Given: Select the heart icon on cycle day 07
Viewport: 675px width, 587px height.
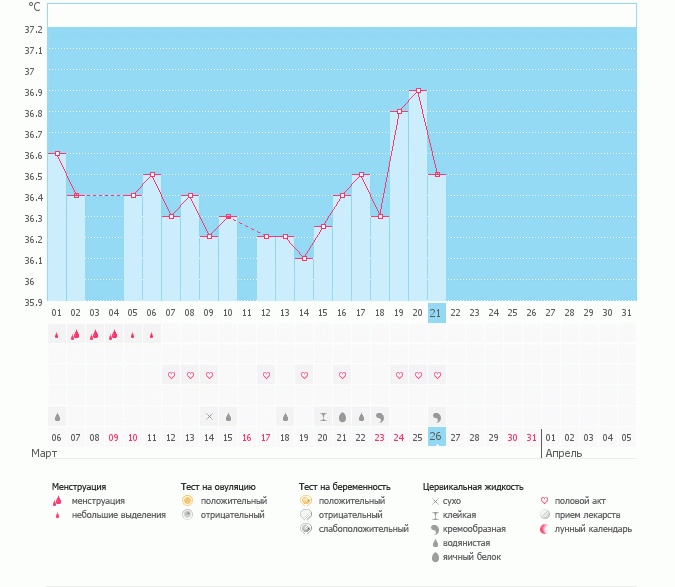Looking at the screenshot, I should [171, 375].
